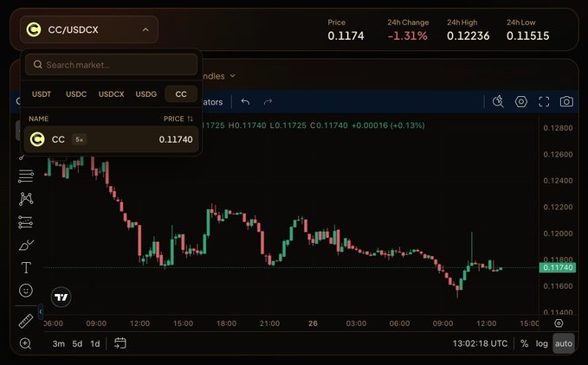Set range to 1d
Viewport: 588px width, 365px height.
point(95,343)
